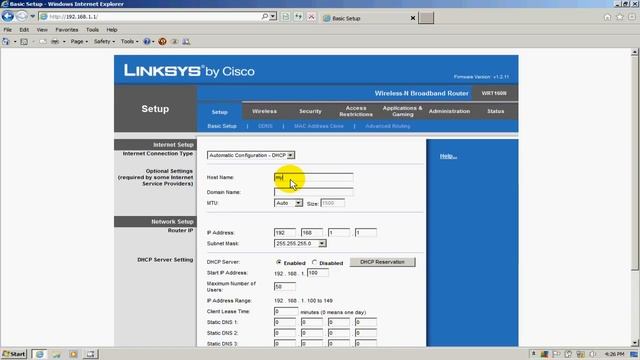Open the Help menu in menu bar

pyautogui.click(x=112, y=30)
